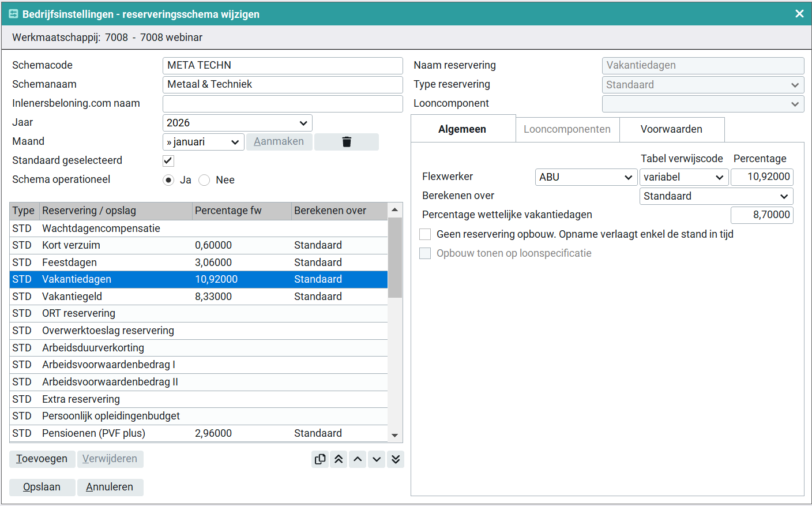Click the copy reservation icon

[320, 459]
